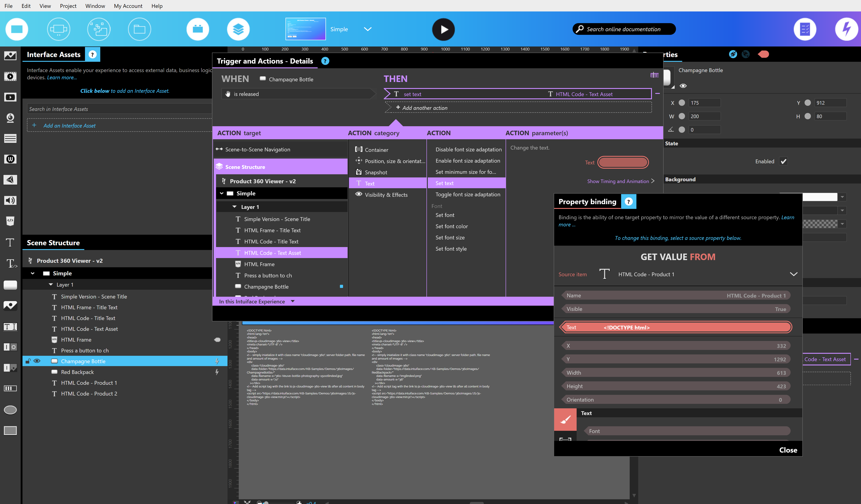
Task: Expand Show Timing and Animation
Action: tap(620, 181)
